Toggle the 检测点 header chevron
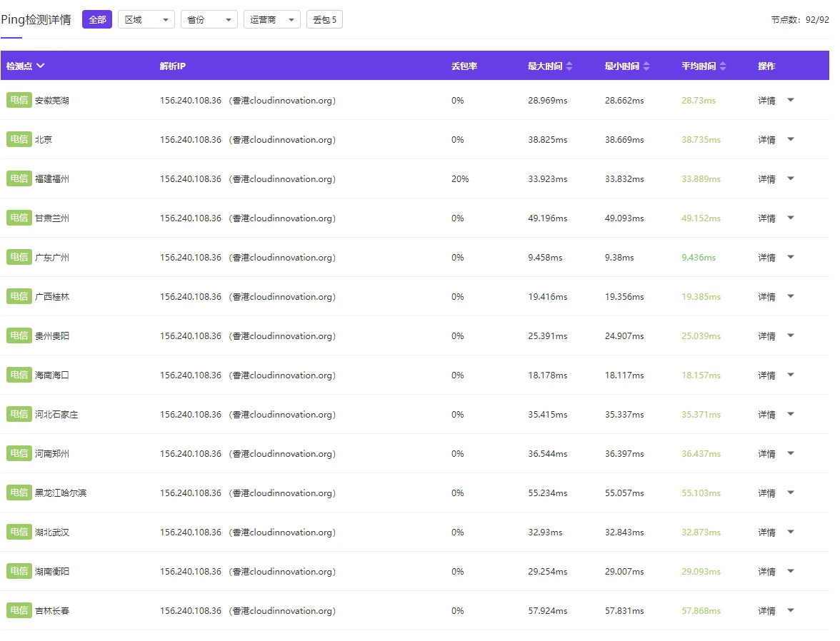840x641 pixels. pos(40,66)
